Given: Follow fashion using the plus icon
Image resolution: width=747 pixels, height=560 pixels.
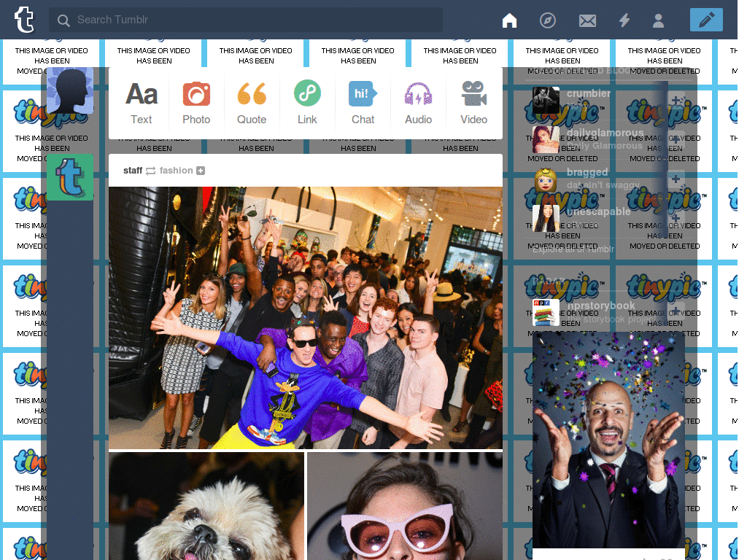Looking at the screenshot, I should (x=201, y=171).
